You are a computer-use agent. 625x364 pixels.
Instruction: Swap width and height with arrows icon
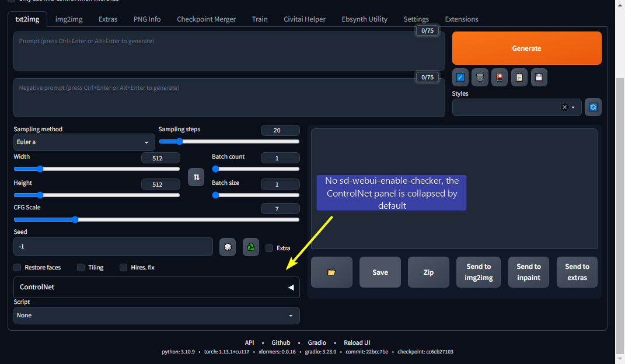pos(196,177)
